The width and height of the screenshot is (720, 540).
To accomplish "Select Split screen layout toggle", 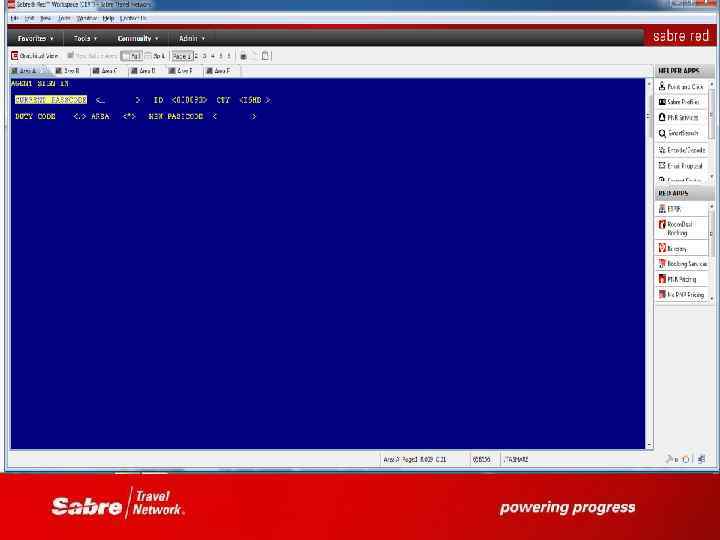I will (155, 56).
